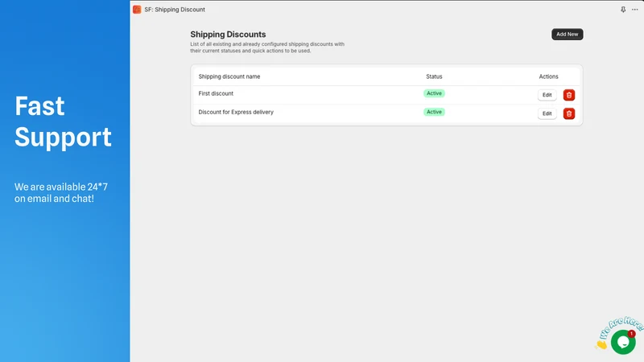644x362 pixels.
Task: Click the Actions column header
Action: (x=548, y=76)
